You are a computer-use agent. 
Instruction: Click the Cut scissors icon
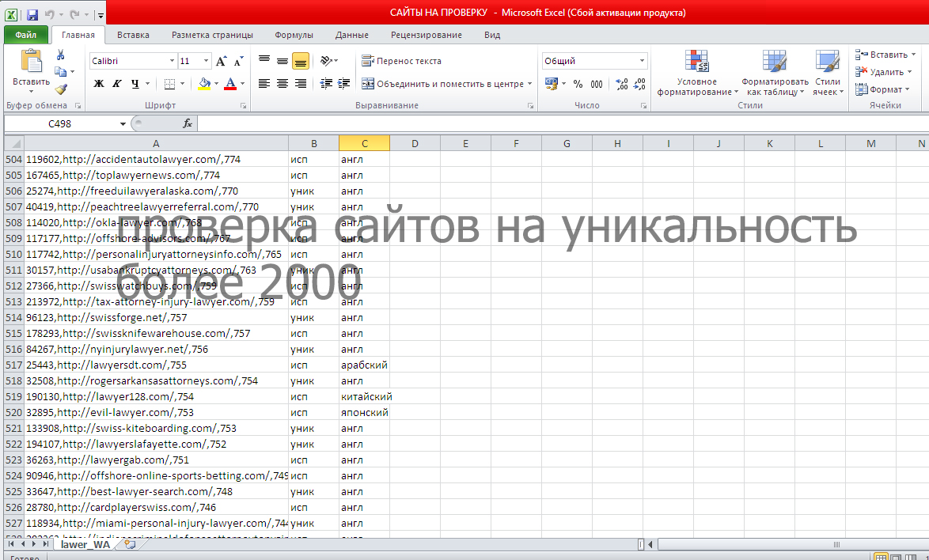(60, 55)
